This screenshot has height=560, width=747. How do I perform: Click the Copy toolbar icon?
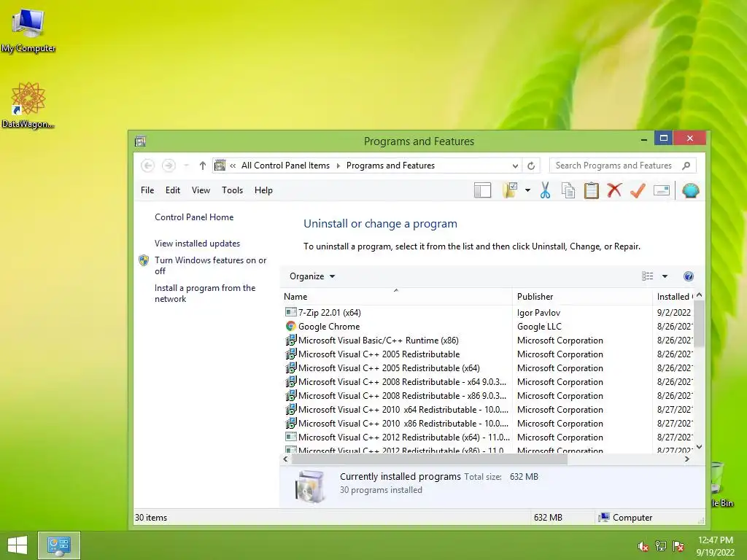click(x=568, y=190)
